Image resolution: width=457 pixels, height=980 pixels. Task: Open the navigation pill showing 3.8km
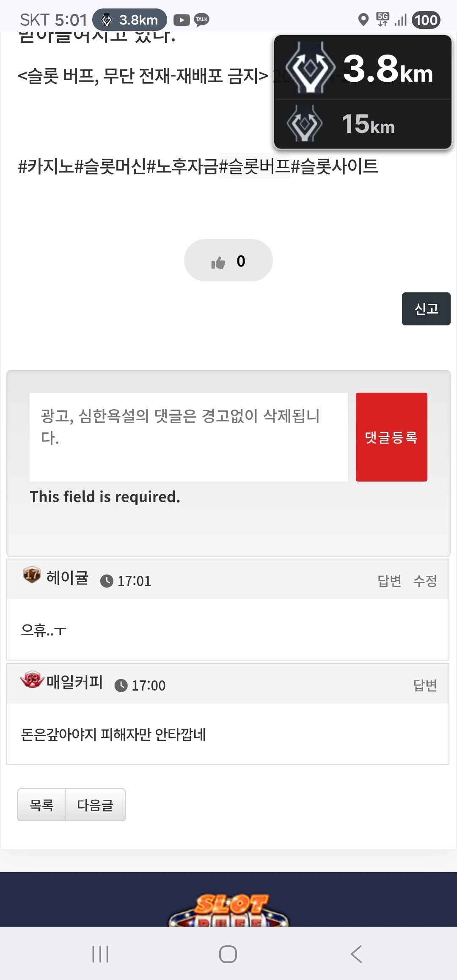[129, 20]
